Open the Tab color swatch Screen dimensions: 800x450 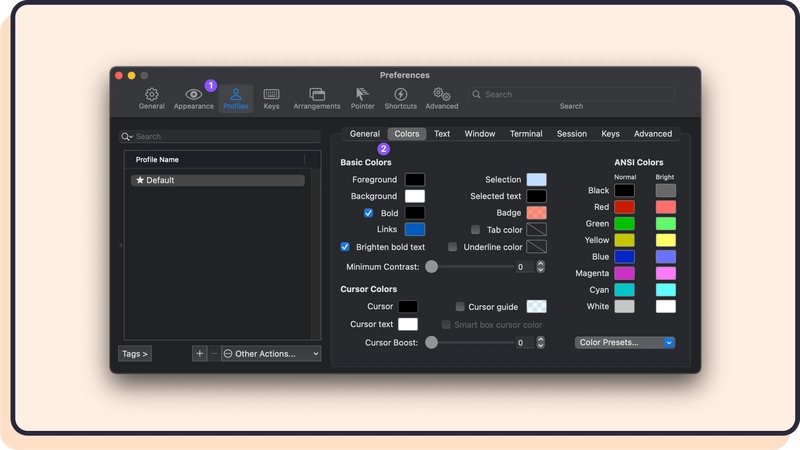[536, 229]
